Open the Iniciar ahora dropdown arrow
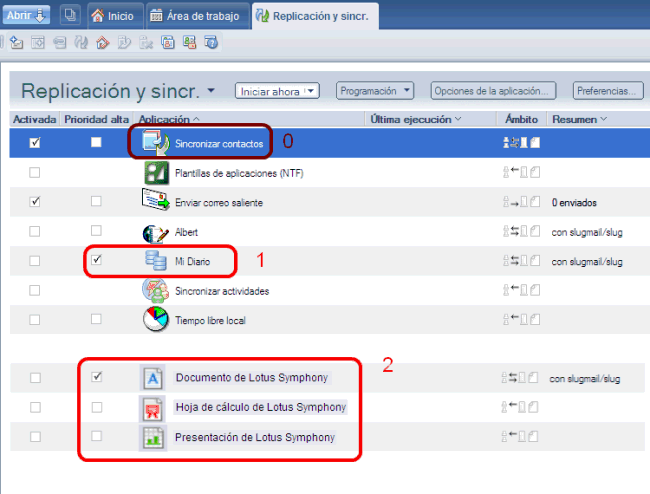 (310, 91)
